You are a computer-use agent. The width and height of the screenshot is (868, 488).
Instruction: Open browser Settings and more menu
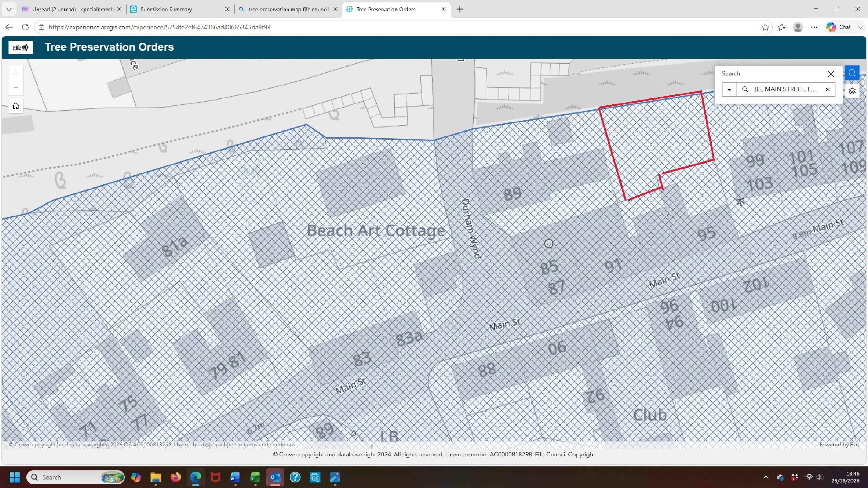pos(814,27)
